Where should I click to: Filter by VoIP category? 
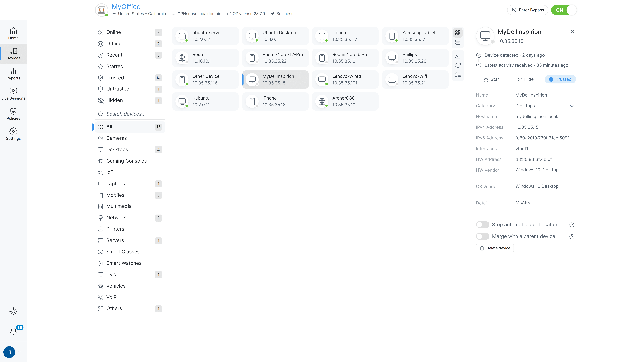click(130, 297)
